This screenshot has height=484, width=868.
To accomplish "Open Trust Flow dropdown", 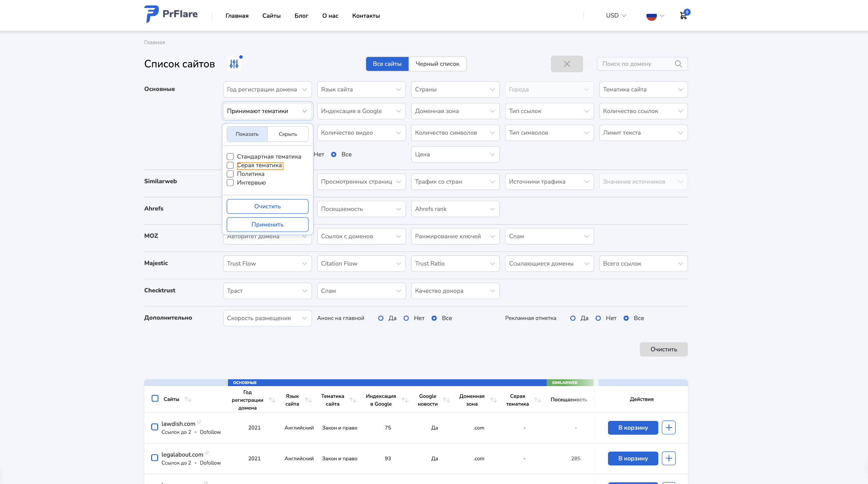I will click(x=267, y=264).
